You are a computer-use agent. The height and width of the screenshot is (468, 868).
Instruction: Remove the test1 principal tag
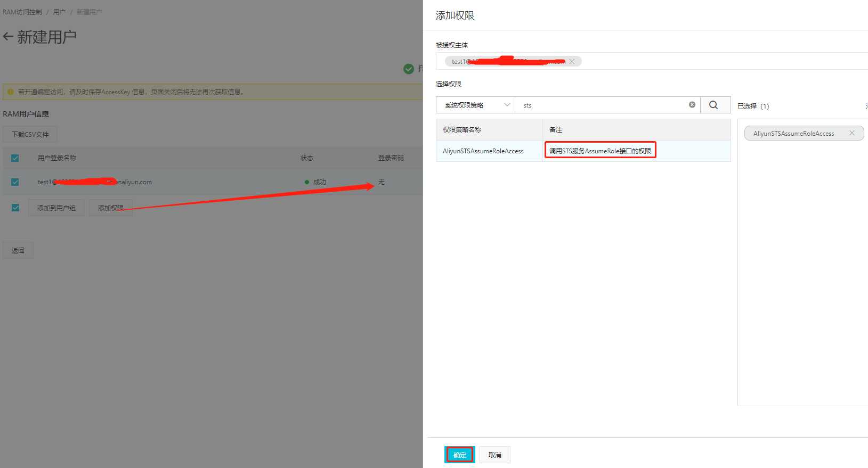coord(572,62)
